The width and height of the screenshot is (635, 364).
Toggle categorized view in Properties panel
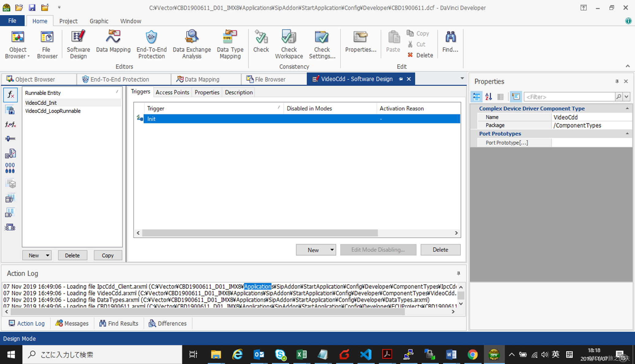point(476,97)
